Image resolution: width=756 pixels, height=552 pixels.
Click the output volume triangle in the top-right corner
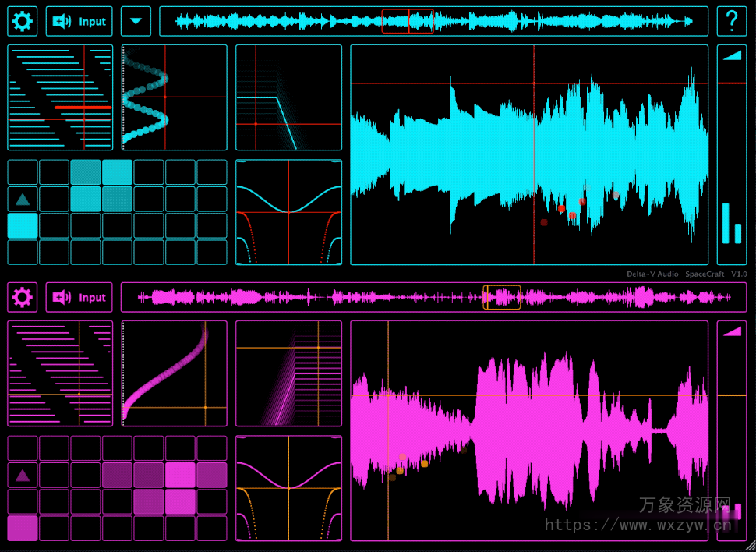(733, 55)
